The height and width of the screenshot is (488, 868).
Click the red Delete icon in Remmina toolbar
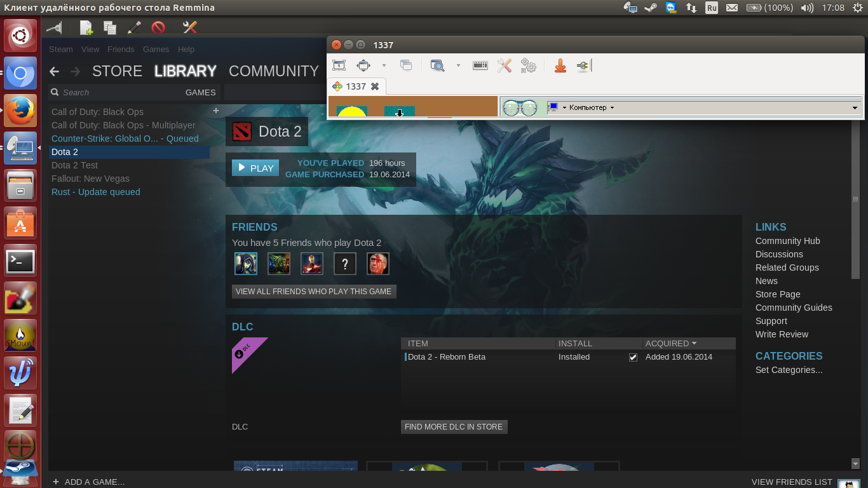pyautogui.click(x=158, y=27)
